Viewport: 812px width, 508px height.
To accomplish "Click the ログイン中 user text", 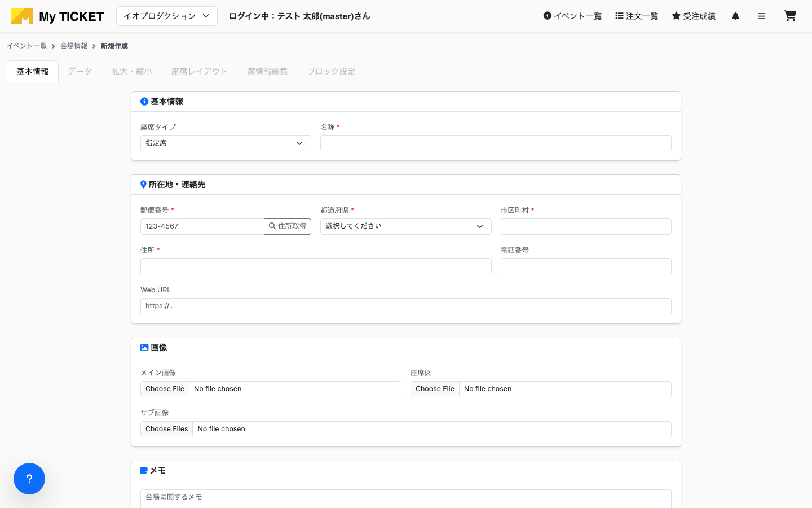I will [299, 16].
